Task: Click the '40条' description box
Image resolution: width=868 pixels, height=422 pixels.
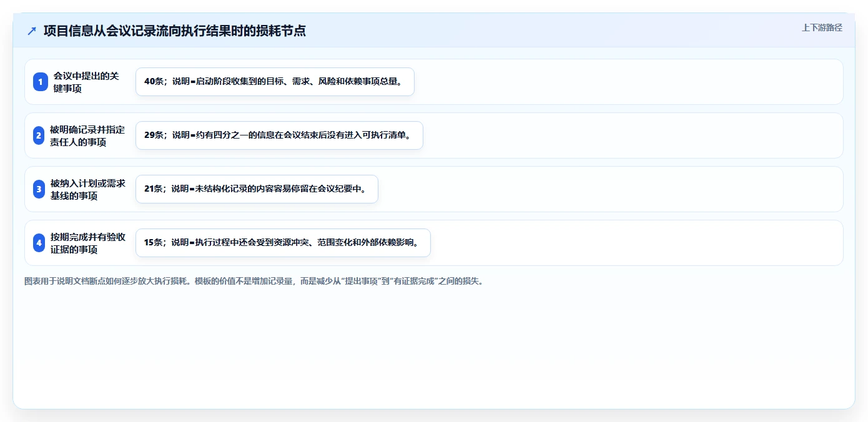Action: point(275,82)
